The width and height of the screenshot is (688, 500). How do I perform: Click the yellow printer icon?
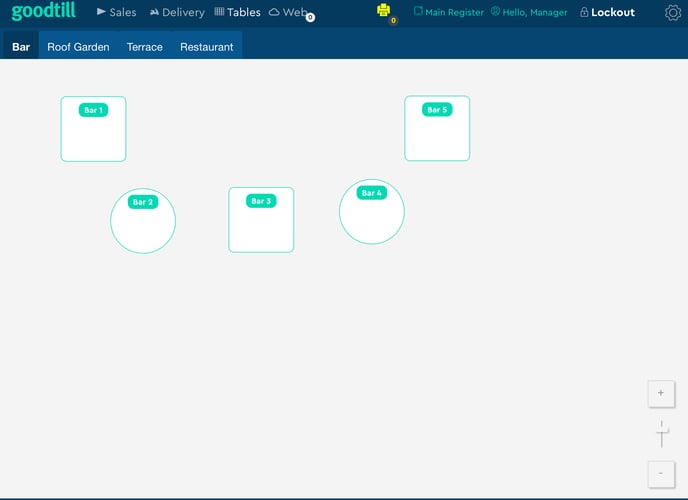(383, 10)
